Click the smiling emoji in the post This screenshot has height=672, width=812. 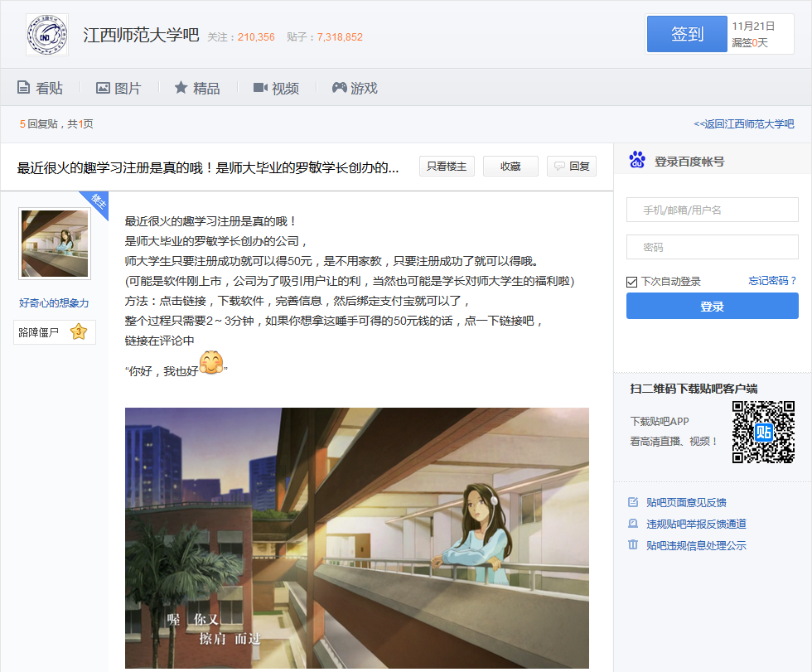pyautogui.click(x=211, y=362)
